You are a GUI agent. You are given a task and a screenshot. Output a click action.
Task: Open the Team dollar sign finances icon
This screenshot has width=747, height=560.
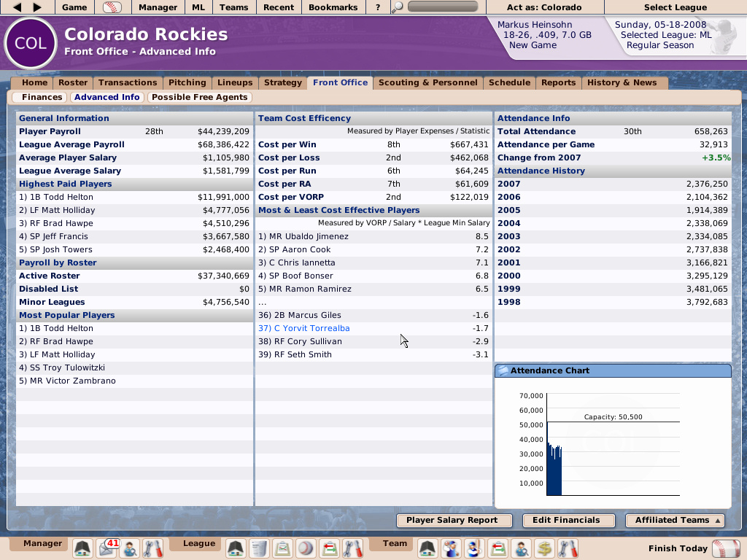click(x=544, y=548)
